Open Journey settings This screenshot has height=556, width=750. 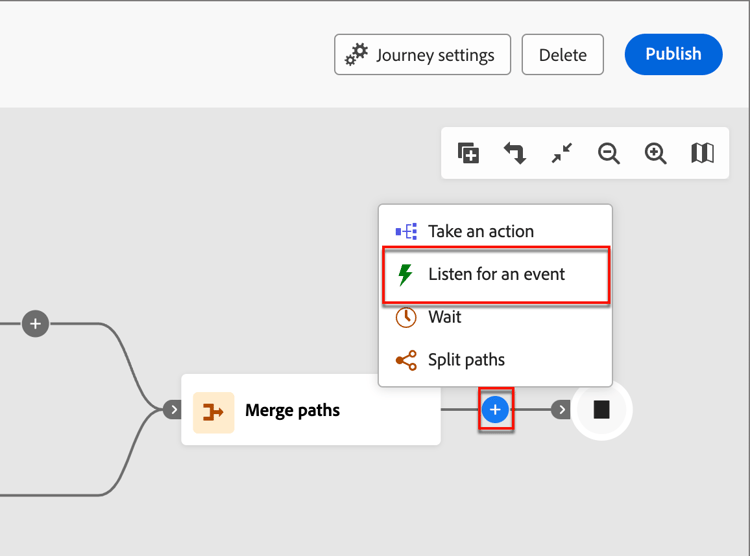click(422, 55)
